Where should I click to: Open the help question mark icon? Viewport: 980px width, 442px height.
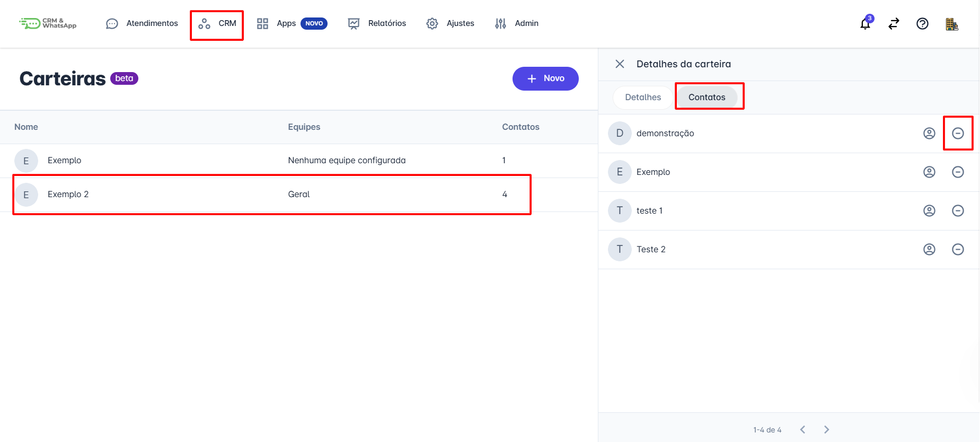tap(922, 24)
